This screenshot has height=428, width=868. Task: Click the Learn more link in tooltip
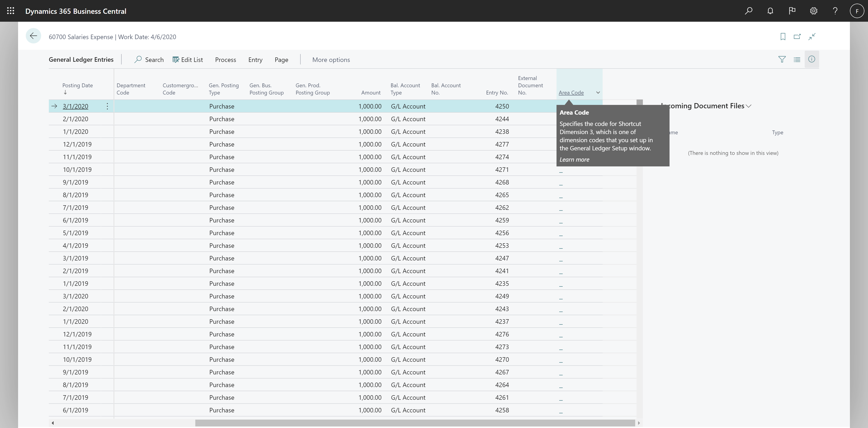[x=574, y=159]
